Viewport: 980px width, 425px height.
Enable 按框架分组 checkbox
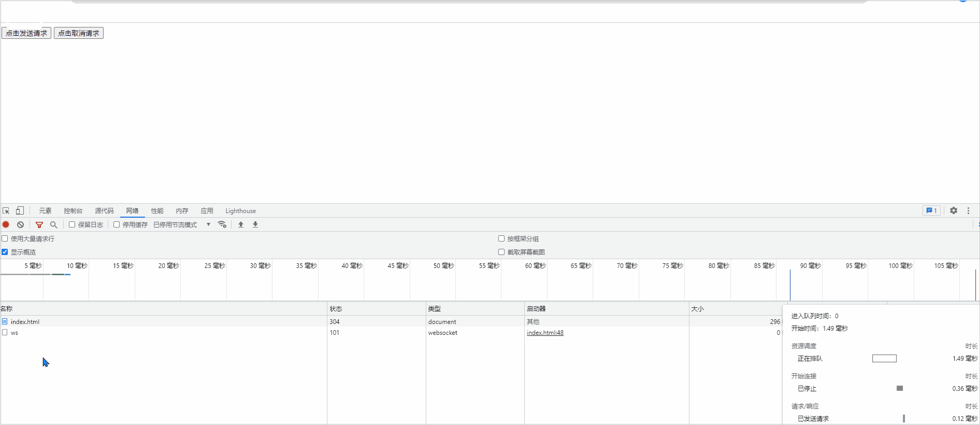[501, 238]
